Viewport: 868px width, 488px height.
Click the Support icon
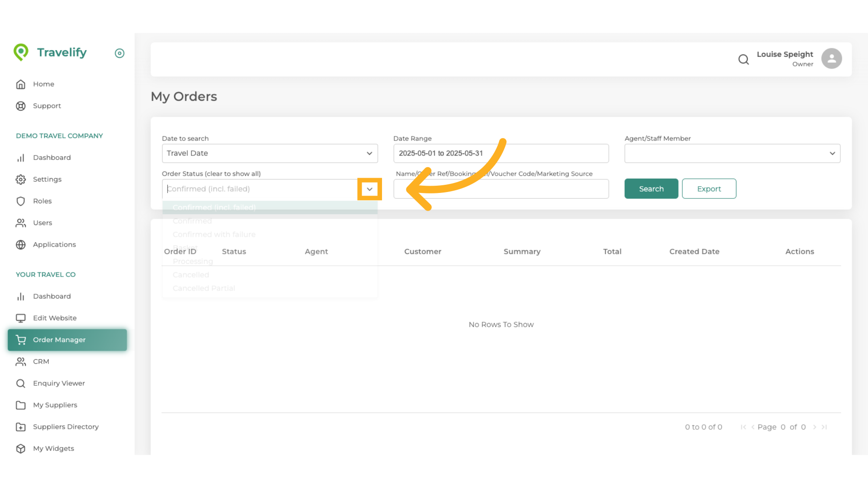(x=21, y=106)
